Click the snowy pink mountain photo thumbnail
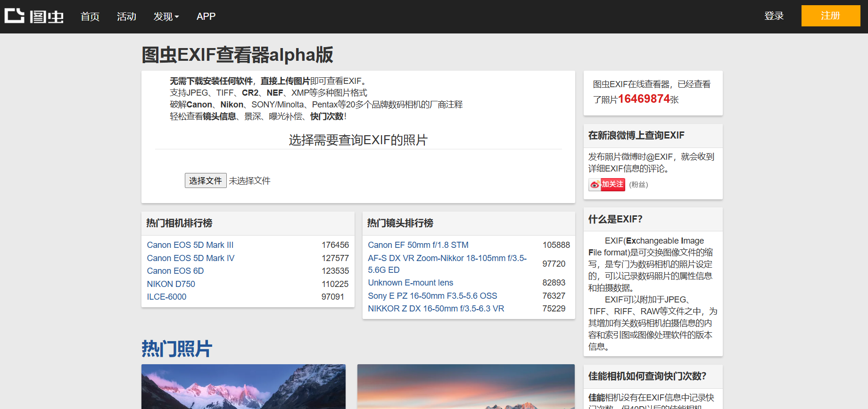 click(243, 386)
